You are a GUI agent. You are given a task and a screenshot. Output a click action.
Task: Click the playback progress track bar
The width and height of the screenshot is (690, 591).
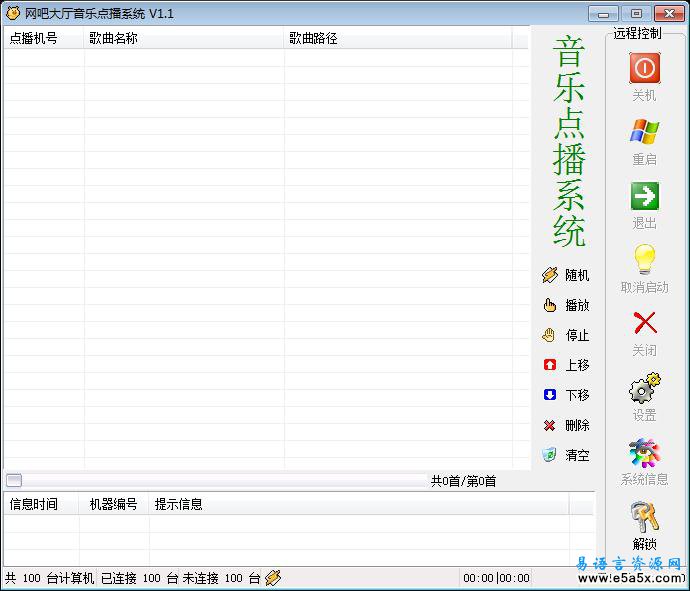point(215,480)
